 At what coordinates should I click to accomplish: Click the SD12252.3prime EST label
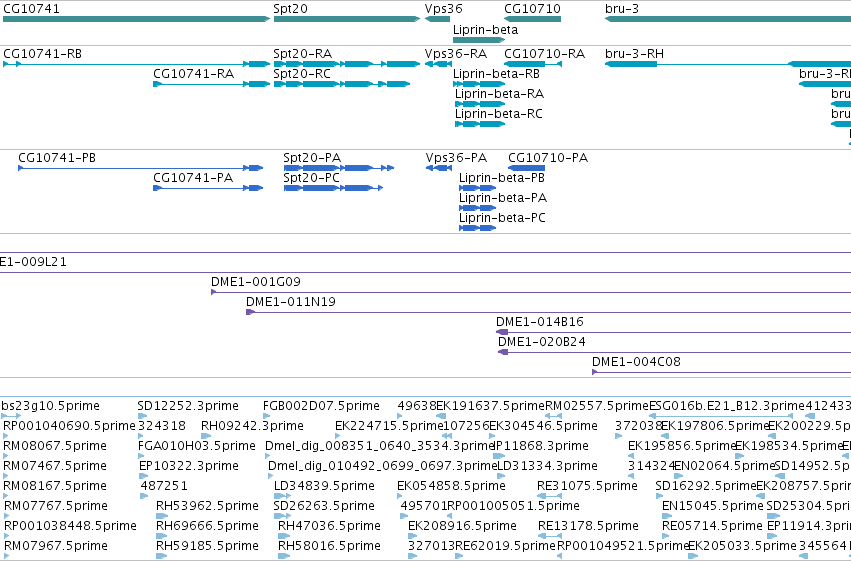[188, 406]
